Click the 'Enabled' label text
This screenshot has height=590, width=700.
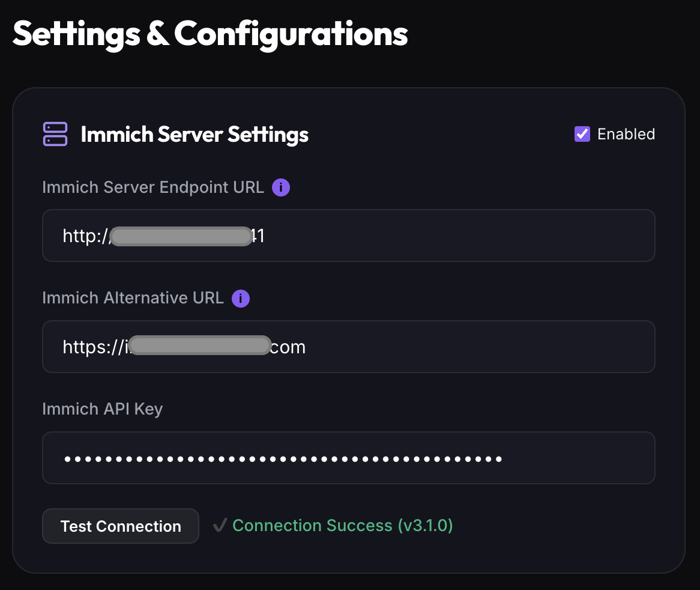626,134
